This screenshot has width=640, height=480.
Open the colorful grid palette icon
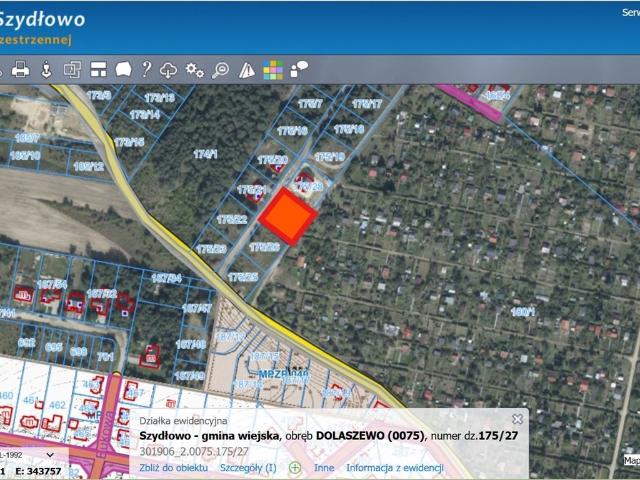click(x=273, y=70)
